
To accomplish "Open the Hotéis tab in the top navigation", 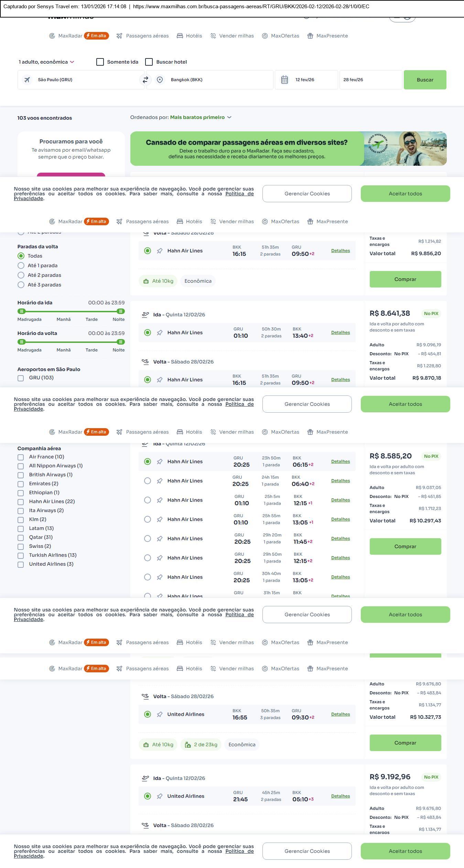I will [x=190, y=36].
